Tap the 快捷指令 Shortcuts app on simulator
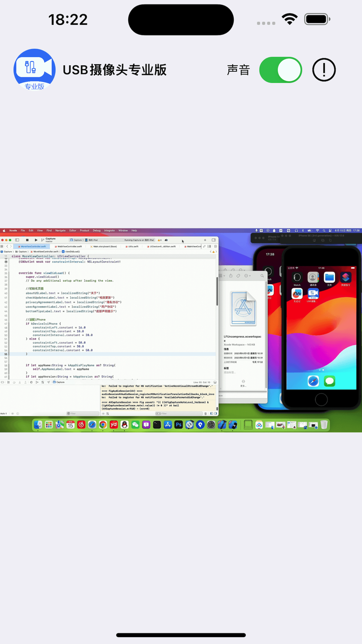 346,277
